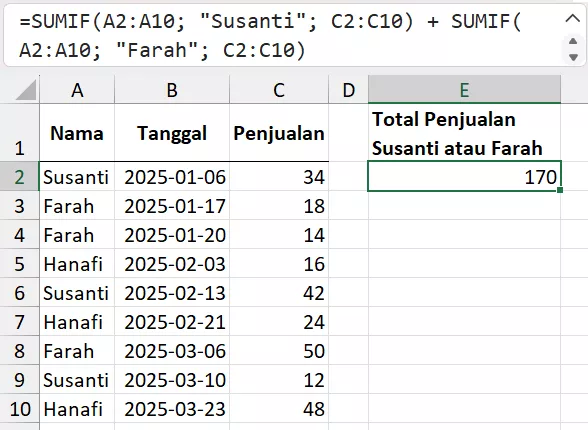
Task: Click date cell 2025-02-13
Action: [x=172, y=292]
